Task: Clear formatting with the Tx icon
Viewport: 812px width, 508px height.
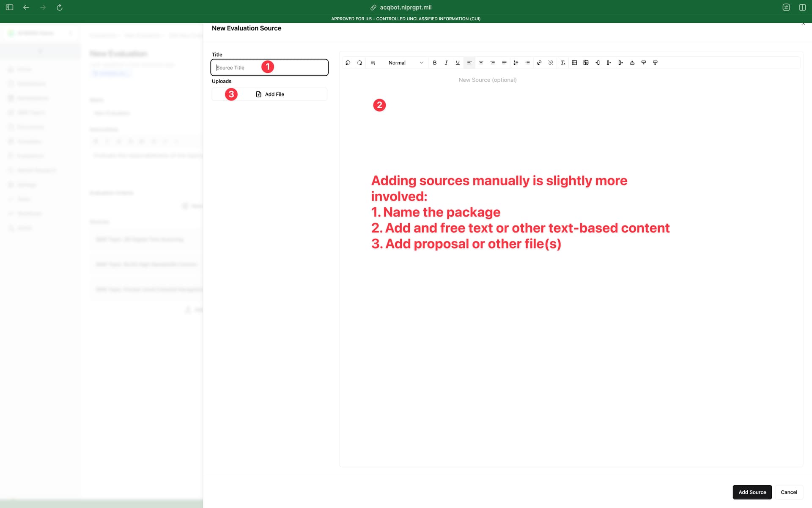Action: point(562,63)
